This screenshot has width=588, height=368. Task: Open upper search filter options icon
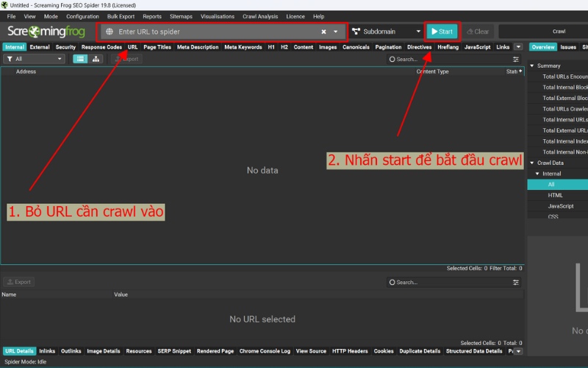(x=516, y=60)
